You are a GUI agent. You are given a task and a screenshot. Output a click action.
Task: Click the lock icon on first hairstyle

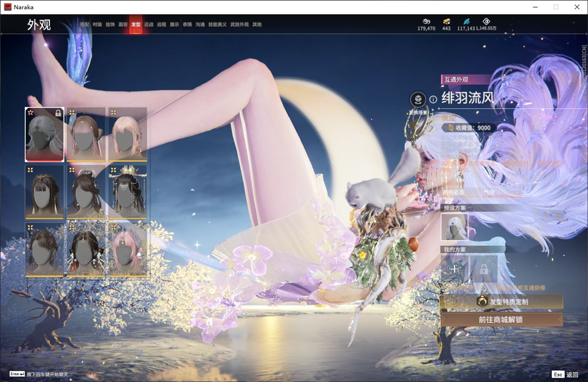pyautogui.click(x=58, y=112)
